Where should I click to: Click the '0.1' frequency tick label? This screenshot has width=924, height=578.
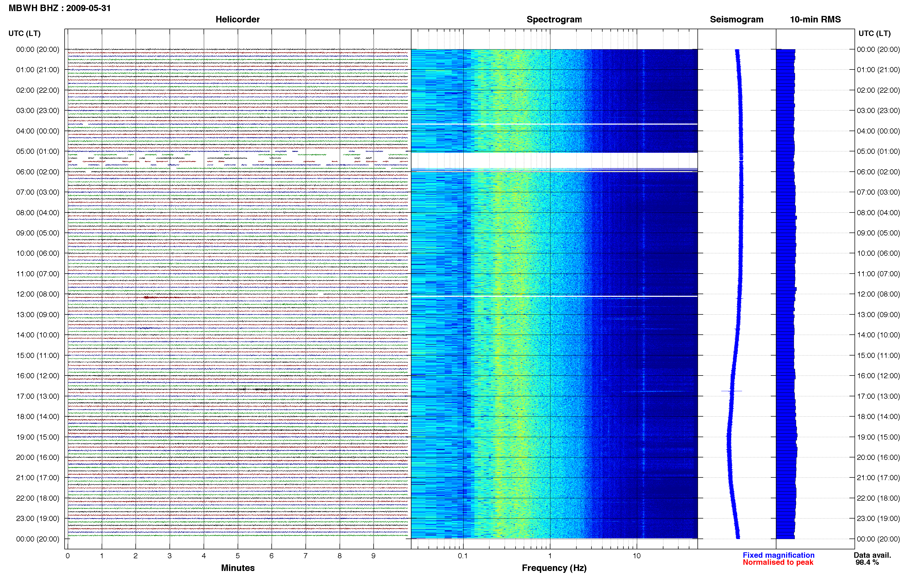coord(463,556)
